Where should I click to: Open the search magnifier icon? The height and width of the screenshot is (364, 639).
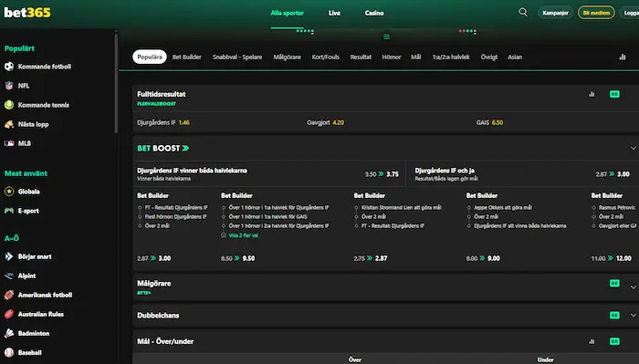[523, 12]
